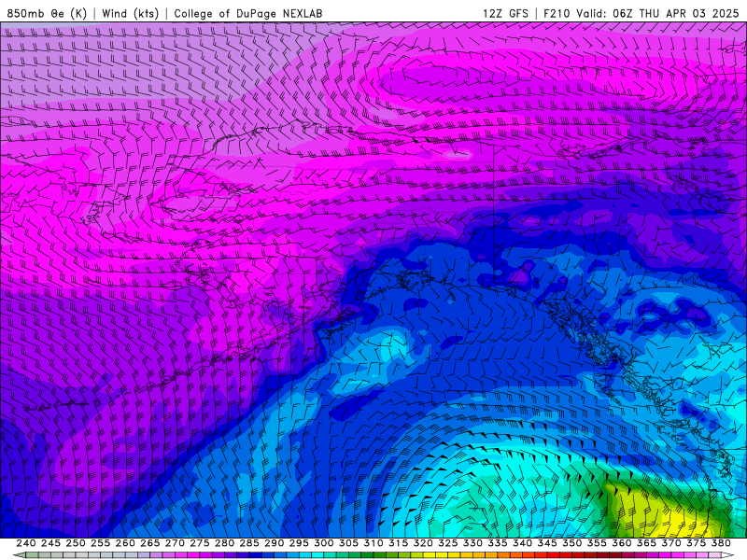
Task: Pick the 315 legend label
Action: click(x=398, y=543)
